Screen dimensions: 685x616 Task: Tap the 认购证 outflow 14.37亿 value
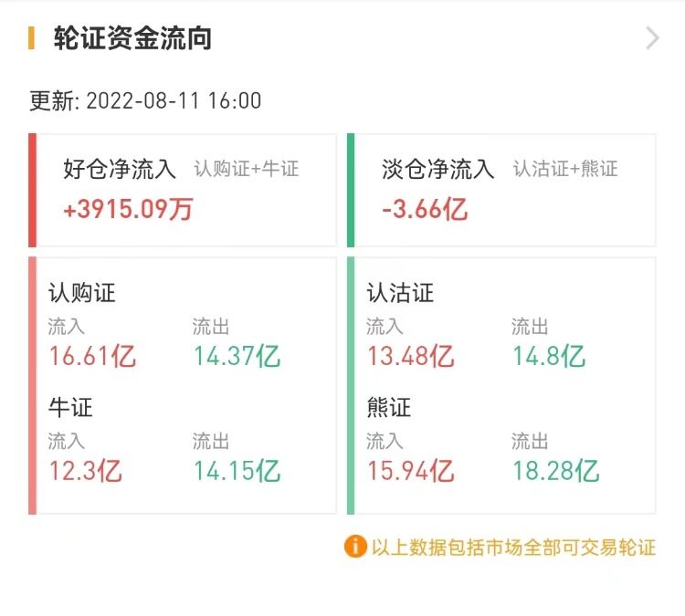tap(237, 355)
